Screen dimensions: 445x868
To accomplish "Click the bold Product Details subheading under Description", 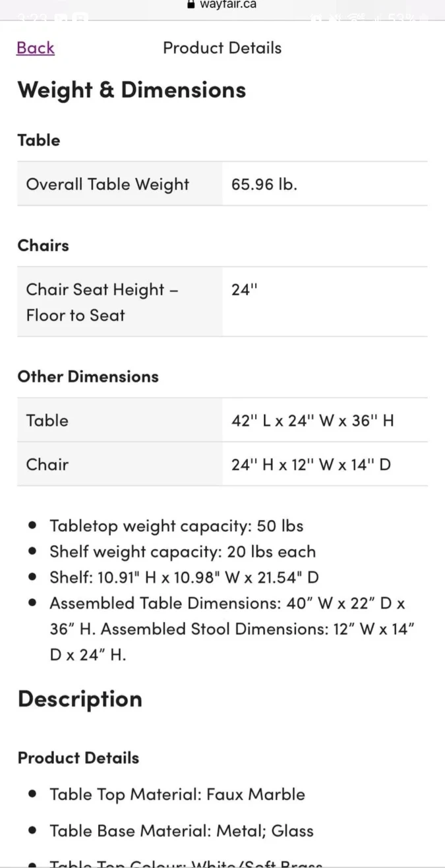I will pyautogui.click(x=78, y=758).
